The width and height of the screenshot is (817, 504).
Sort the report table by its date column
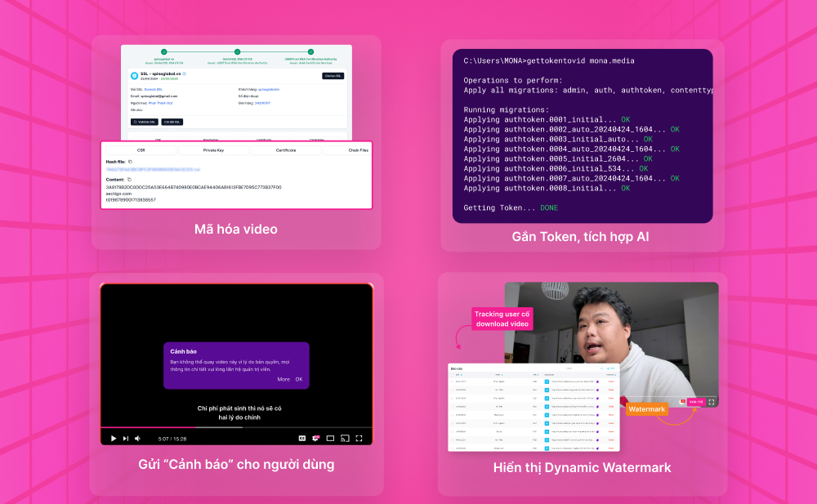pos(462,376)
